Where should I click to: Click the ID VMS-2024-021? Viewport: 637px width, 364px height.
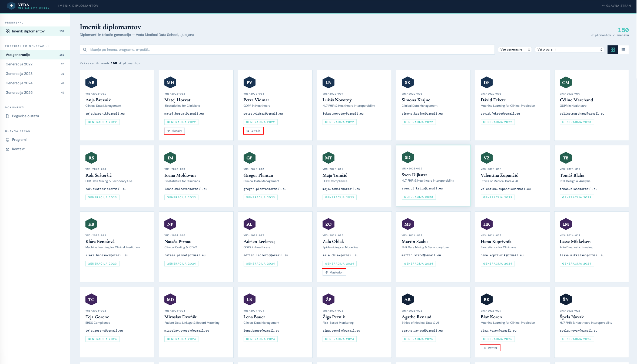coord(570,235)
